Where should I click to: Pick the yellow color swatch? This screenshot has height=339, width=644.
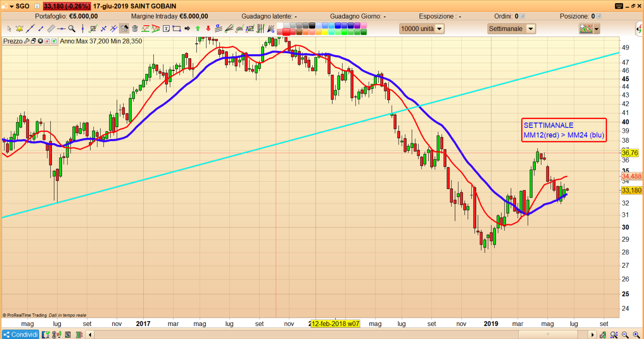pos(325,32)
